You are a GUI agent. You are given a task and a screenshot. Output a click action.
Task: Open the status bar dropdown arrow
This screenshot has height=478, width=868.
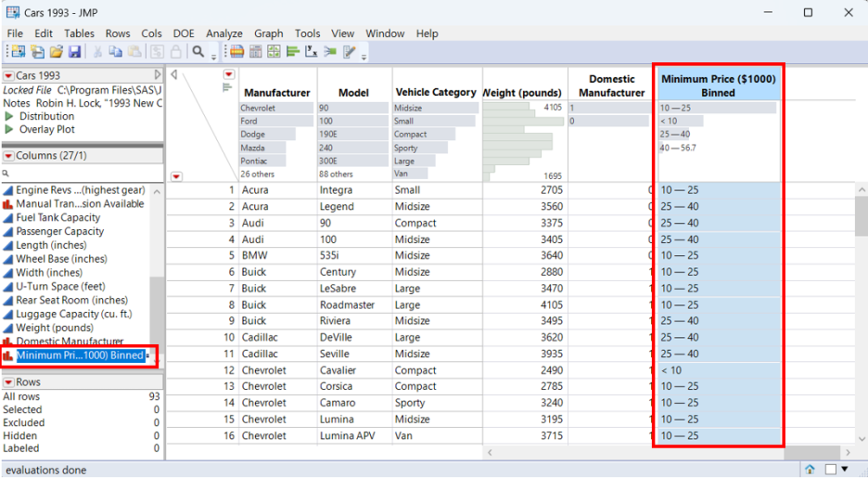[845, 470]
